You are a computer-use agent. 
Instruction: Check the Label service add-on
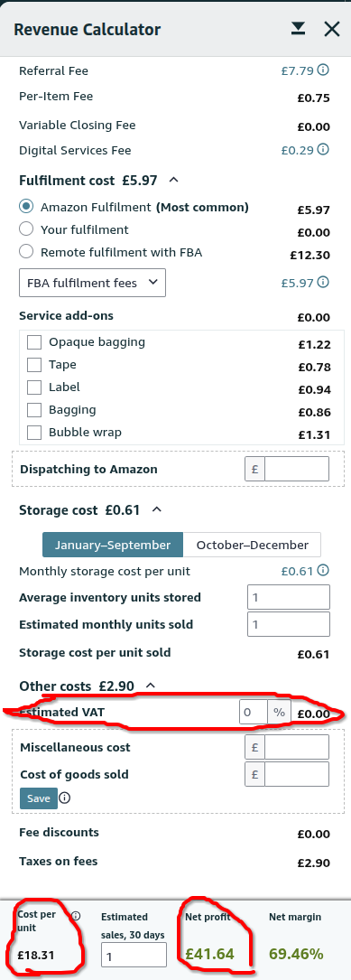[34, 387]
